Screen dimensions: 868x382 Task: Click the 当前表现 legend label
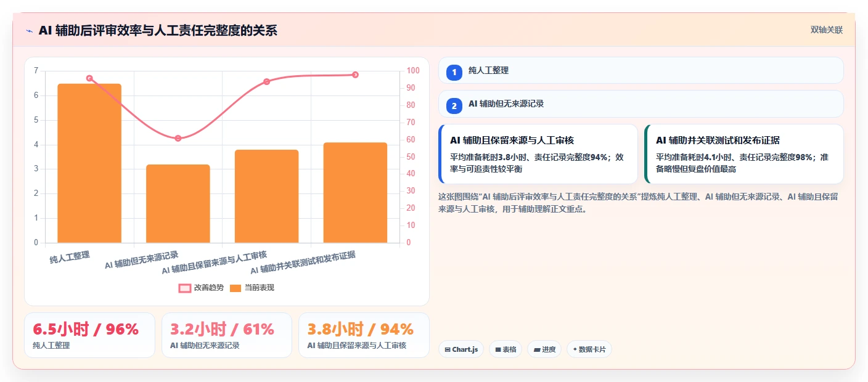[x=260, y=288]
